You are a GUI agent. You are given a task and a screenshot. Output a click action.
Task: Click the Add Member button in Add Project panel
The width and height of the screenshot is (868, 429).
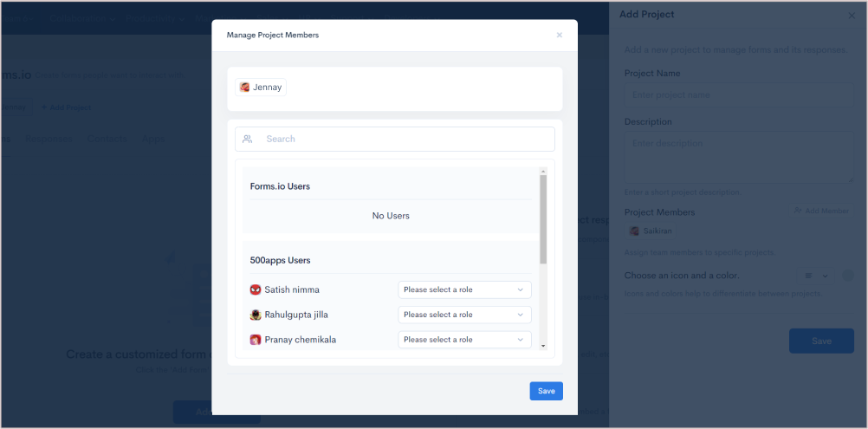point(820,211)
